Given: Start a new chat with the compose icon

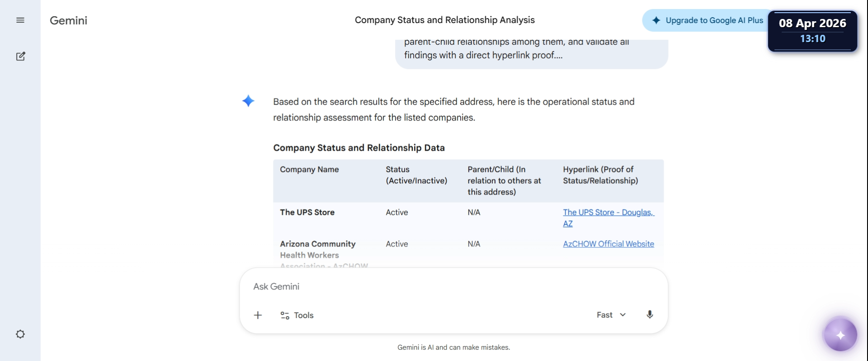Looking at the screenshot, I should [x=20, y=57].
